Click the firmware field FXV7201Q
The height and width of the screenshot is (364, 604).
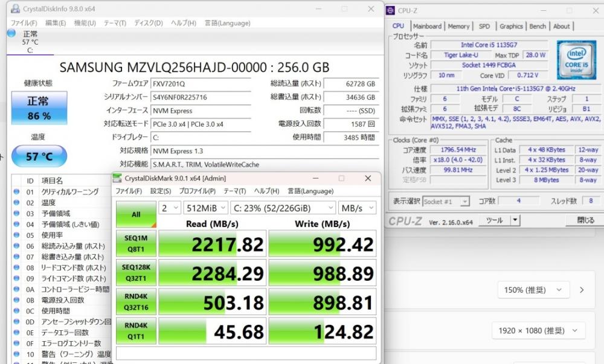[x=201, y=84]
